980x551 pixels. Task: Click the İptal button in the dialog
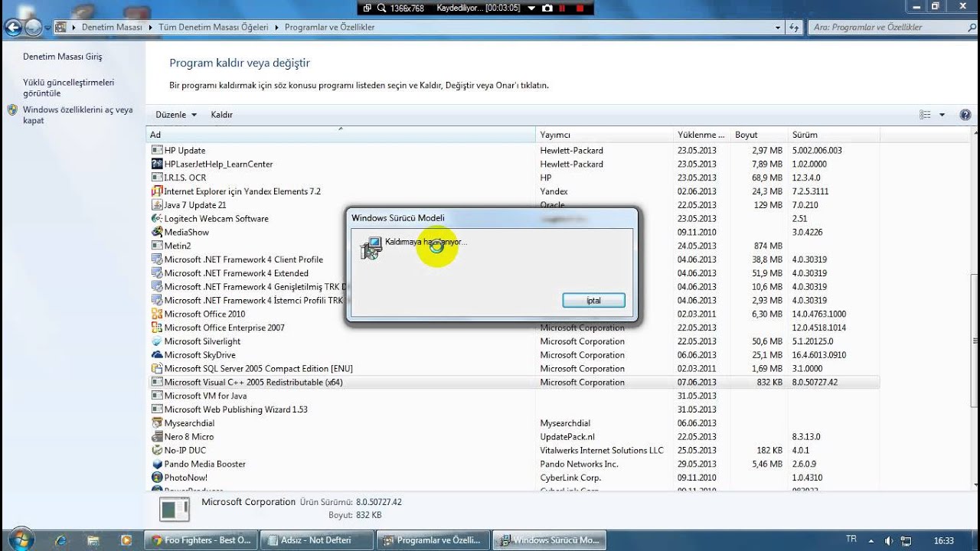593,301
